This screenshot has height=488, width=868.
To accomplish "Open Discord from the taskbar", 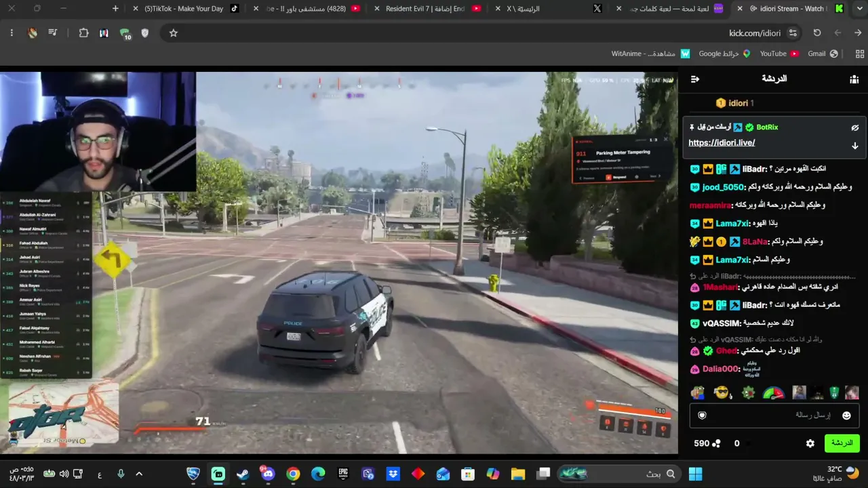I will click(x=268, y=474).
